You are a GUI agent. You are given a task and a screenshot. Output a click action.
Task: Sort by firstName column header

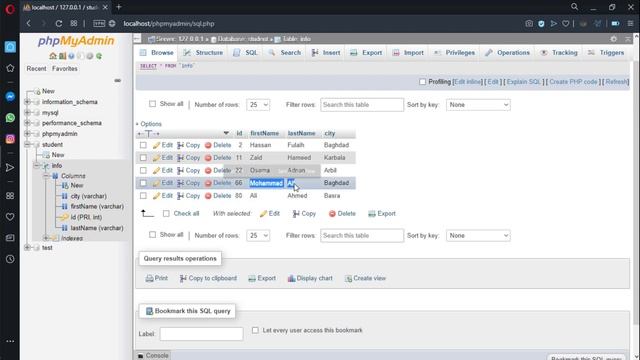(x=264, y=133)
